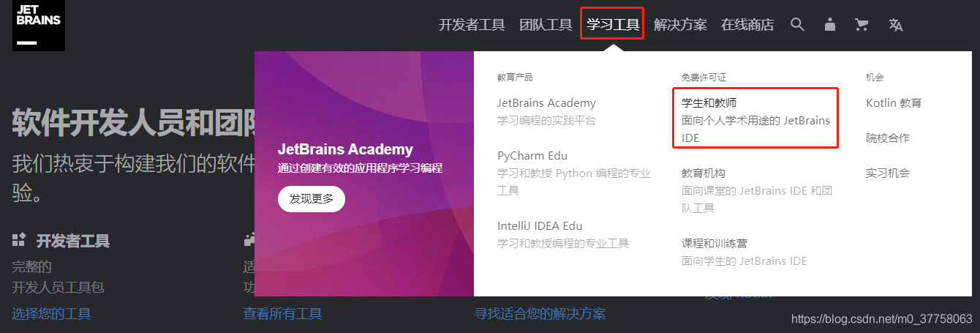Open the user account icon
980x333 pixels.
[x=829, y=25]
